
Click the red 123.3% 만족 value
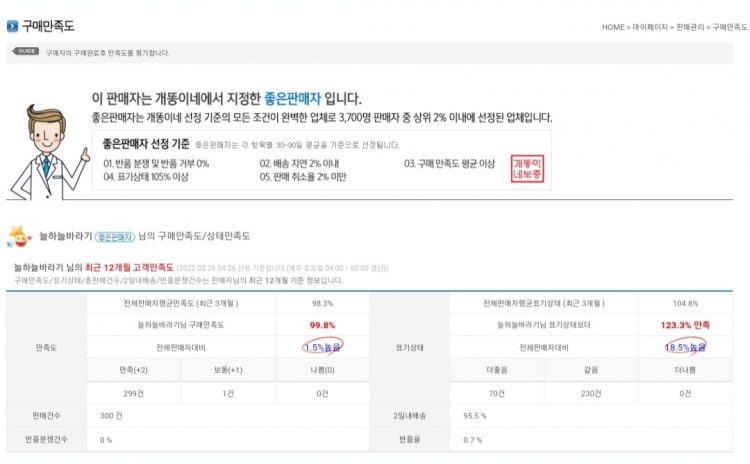pos(685,325)
